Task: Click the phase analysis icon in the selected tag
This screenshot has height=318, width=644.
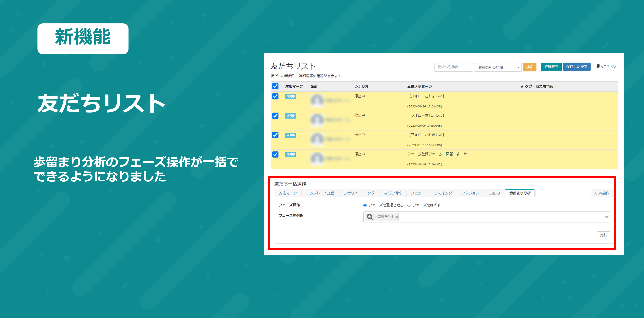Action: 370,217
